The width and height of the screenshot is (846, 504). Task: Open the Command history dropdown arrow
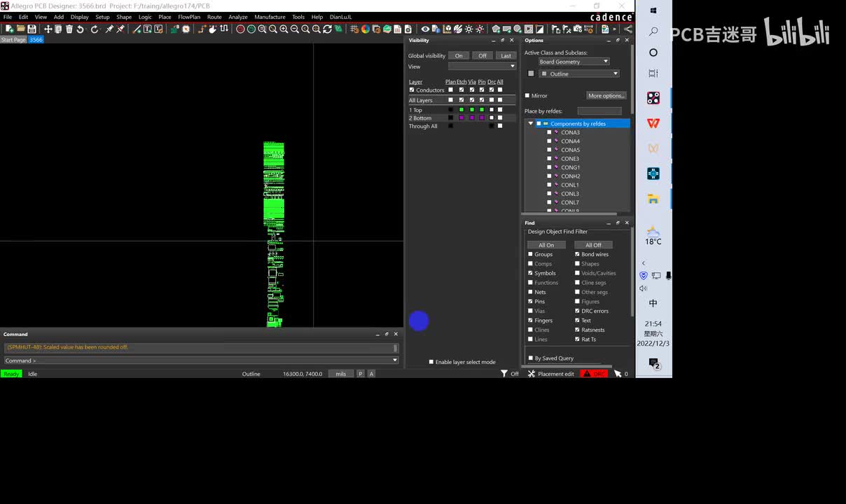pyautogui.click(x=395, y=360)
